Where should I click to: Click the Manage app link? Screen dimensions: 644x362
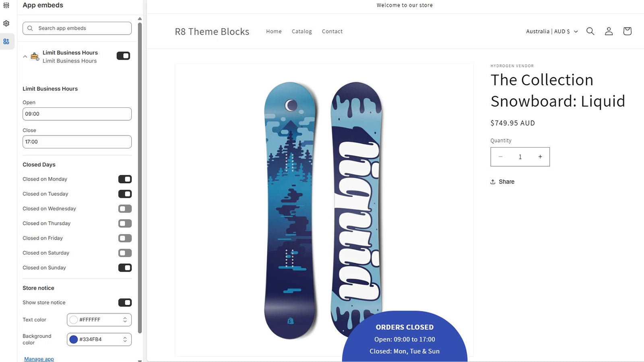39,359
